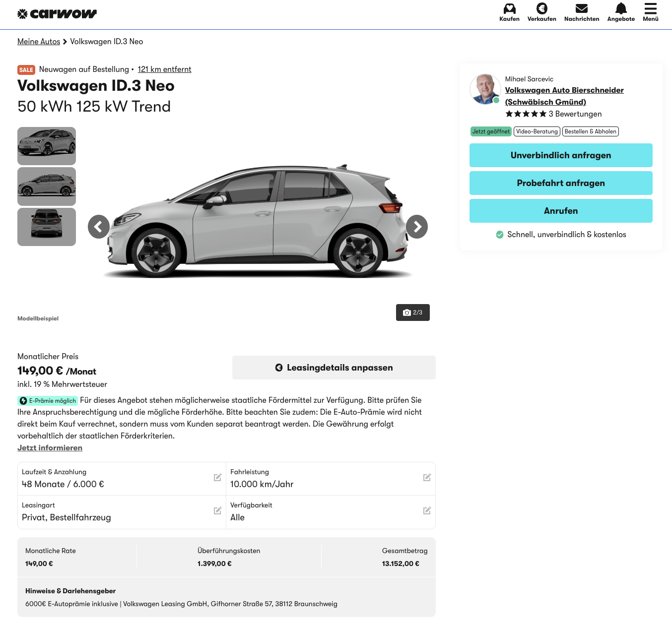Open Leasingdetails anpassen
Image resolution: width=672 pixels, height=624 pixels.
tap(334, 368)
